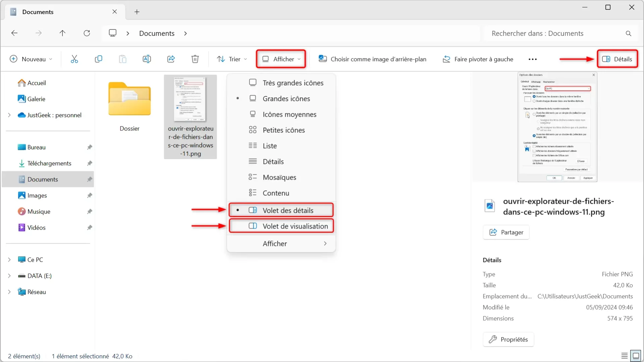The image size is (644, 362).
Task: Click the Rechercher dans Documents field
Action: coord(560,34)
